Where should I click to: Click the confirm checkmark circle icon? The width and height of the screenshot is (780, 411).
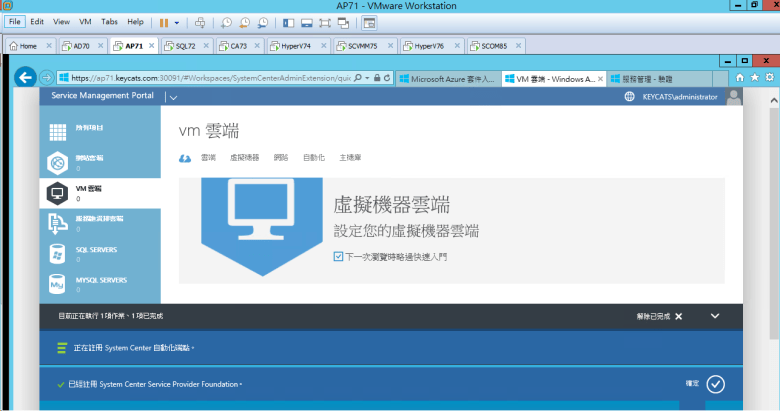tap(715, 384)
